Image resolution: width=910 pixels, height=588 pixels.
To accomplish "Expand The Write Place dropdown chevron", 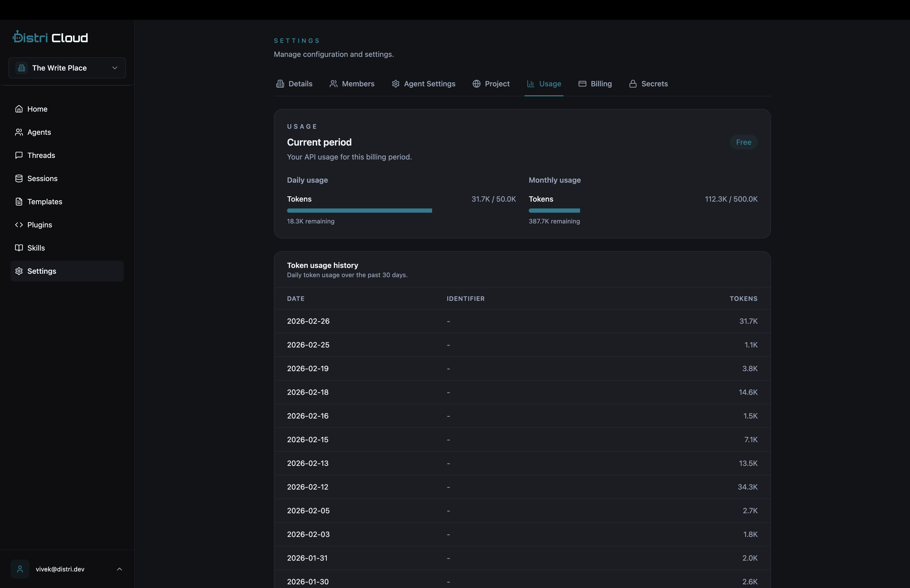I will tap(115, 68).
